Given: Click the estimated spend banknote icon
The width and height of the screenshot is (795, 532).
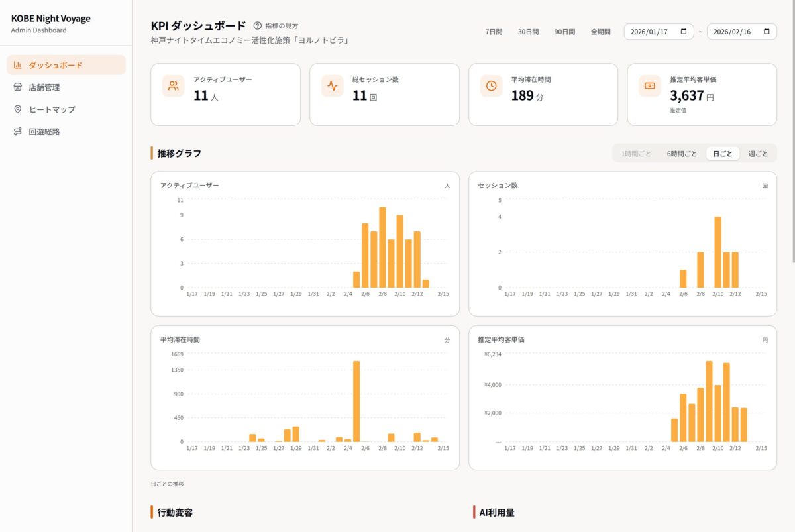Looking at the screenshot, I should [650, 86].
